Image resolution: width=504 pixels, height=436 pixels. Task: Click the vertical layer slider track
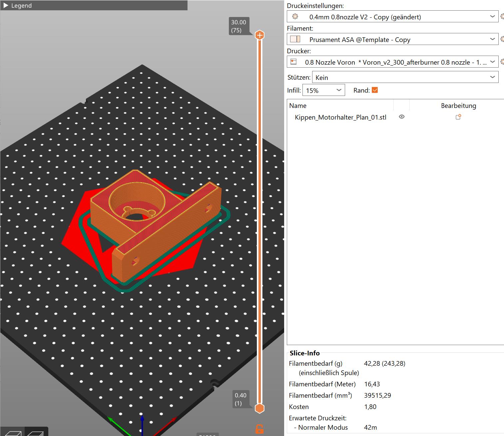(x=259, y=221)
